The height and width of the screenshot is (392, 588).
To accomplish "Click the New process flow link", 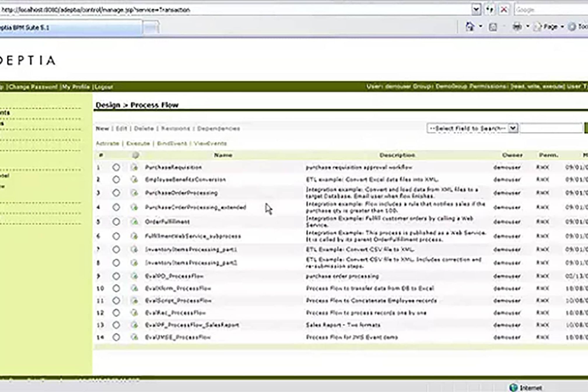I will [102, 129].
